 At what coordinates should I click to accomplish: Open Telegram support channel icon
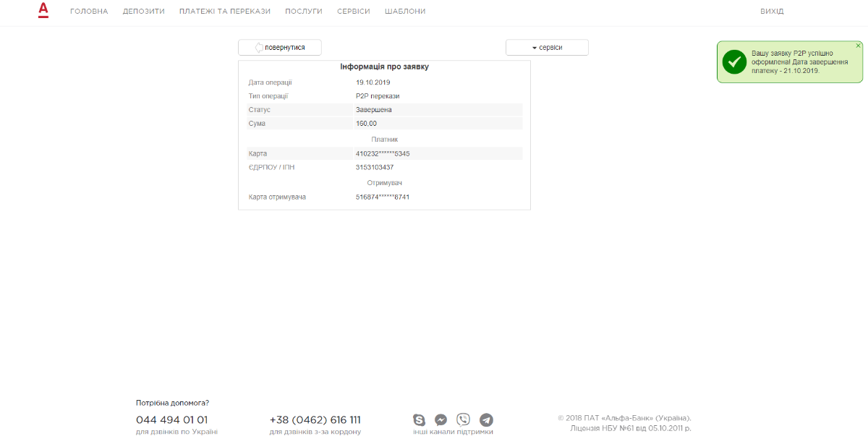click(x=487, y=419)
